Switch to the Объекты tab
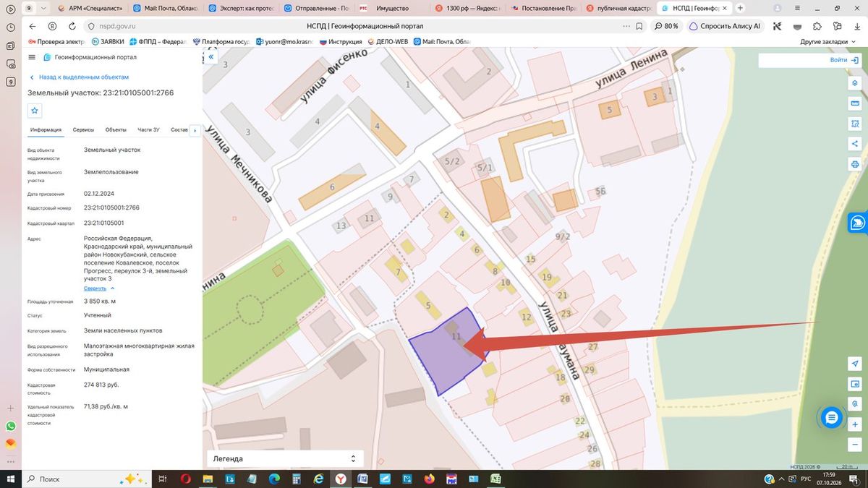The width and height of the screenshot is (868, 488). point(116,129)
